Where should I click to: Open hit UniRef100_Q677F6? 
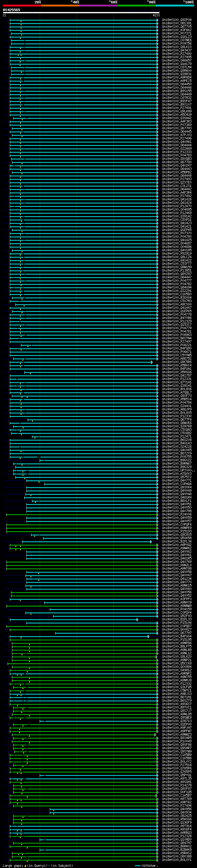click(176, 419)
